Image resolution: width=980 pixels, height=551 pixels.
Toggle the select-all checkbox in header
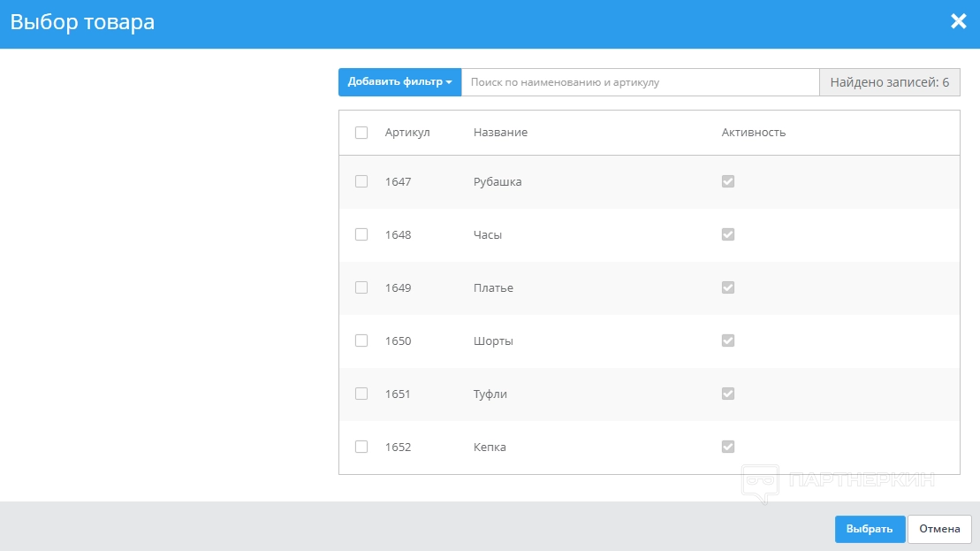pyautogui.click(x=361, y=133)
